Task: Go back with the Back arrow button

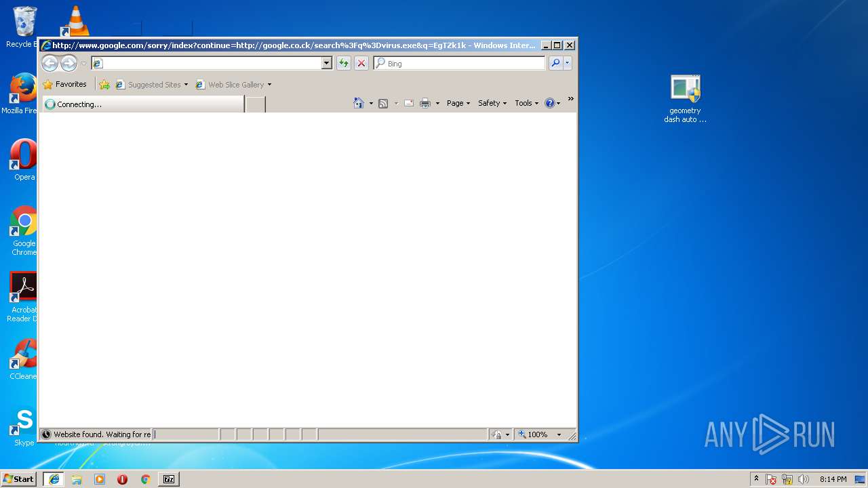Action: [x=50, y=63]
